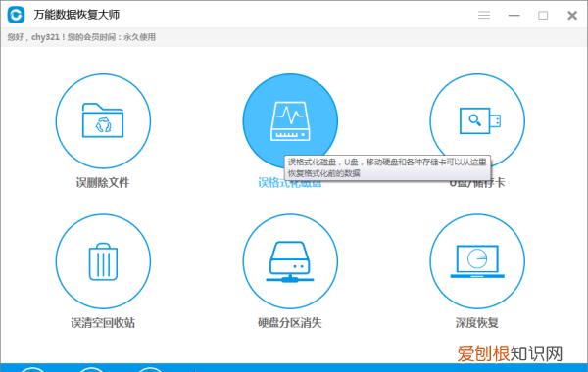The image size is (588, 372).
Task: Click the 硬盘分区消失 text label
Action: (290, 323)
